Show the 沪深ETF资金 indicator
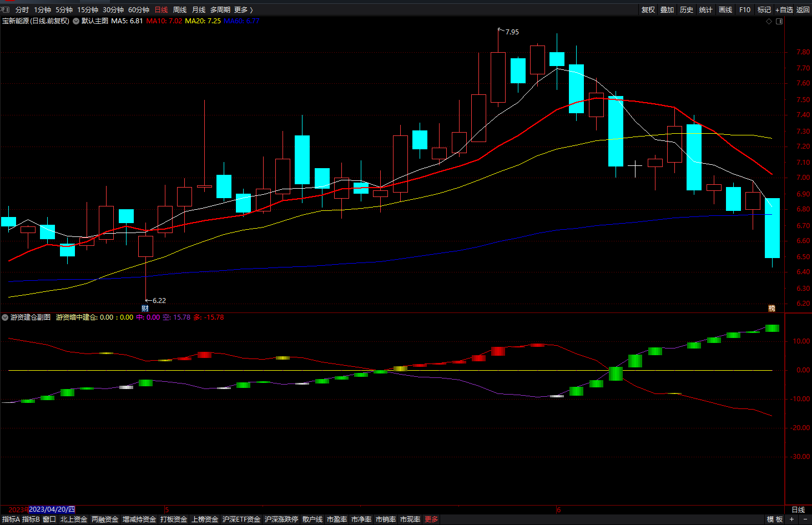 (x=241, y=519)
